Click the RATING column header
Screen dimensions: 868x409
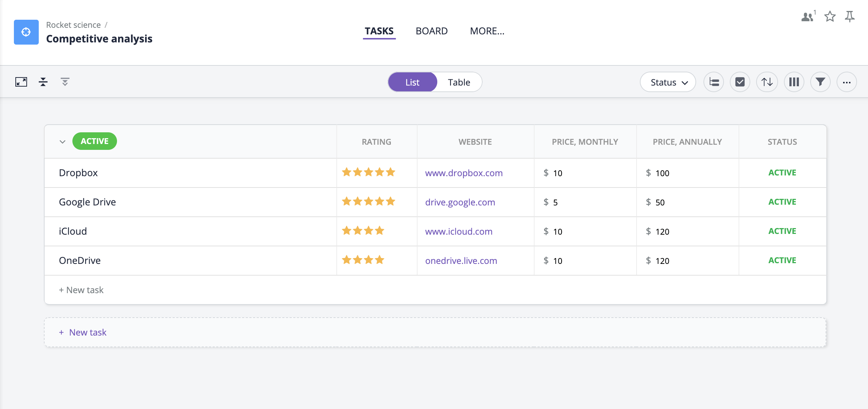(x=377, y=142)
